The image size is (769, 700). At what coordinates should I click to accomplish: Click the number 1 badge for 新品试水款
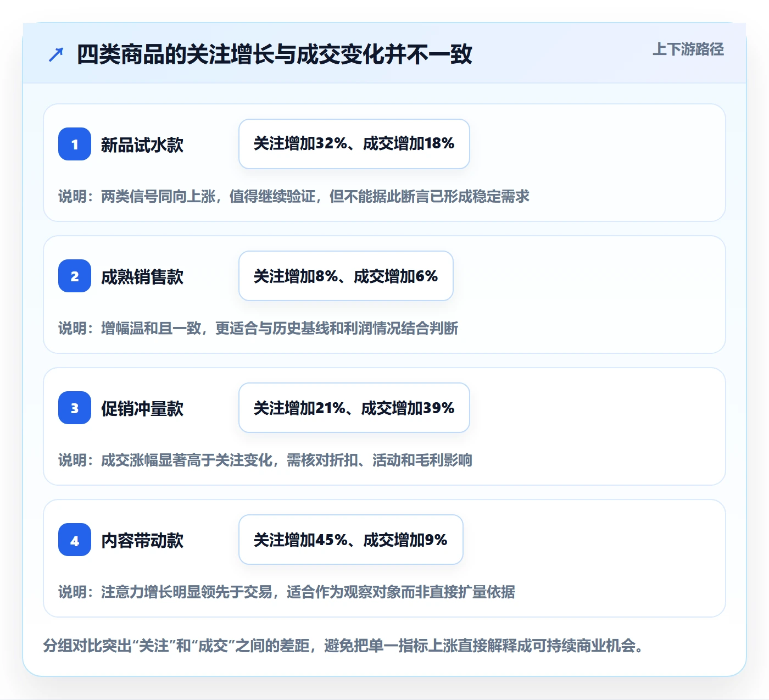coord(75,144)
